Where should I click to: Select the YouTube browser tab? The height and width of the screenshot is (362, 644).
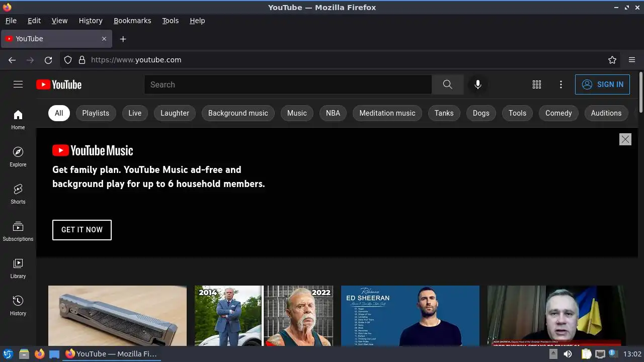[x=56, y=39]
